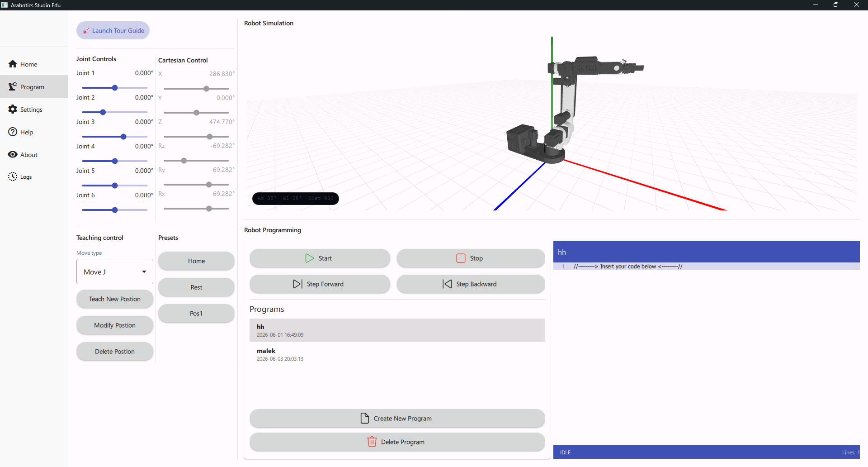Launch the Tour Guide
The image size is (868, 467).
pyautogui.click(x=113, y=30)
